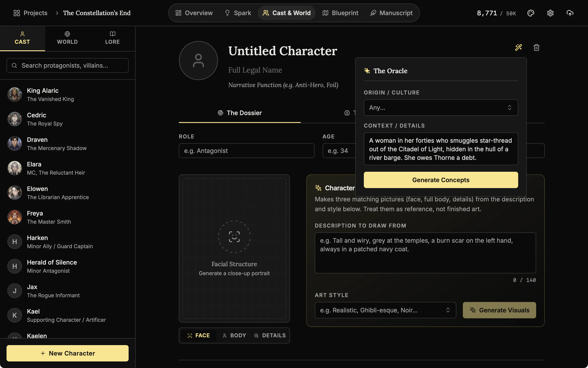
Task: Click the fingerprint icon on The Dossier tab
Action: [220, 113]
